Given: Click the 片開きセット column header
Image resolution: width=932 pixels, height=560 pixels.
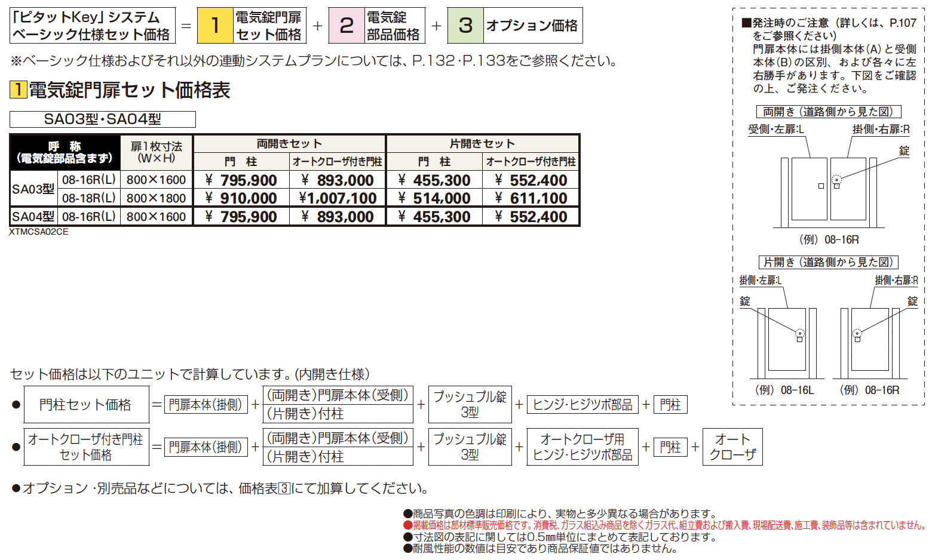Looking at the screenshot, I should pyautogui.click(x=483, y=144).
